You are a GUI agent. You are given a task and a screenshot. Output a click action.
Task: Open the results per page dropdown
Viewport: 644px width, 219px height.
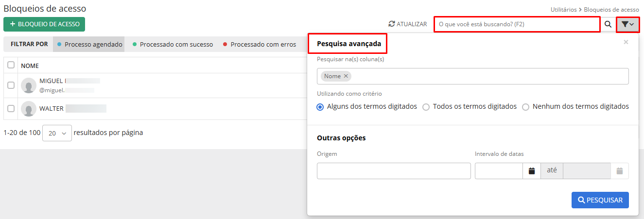pos(57,133)
